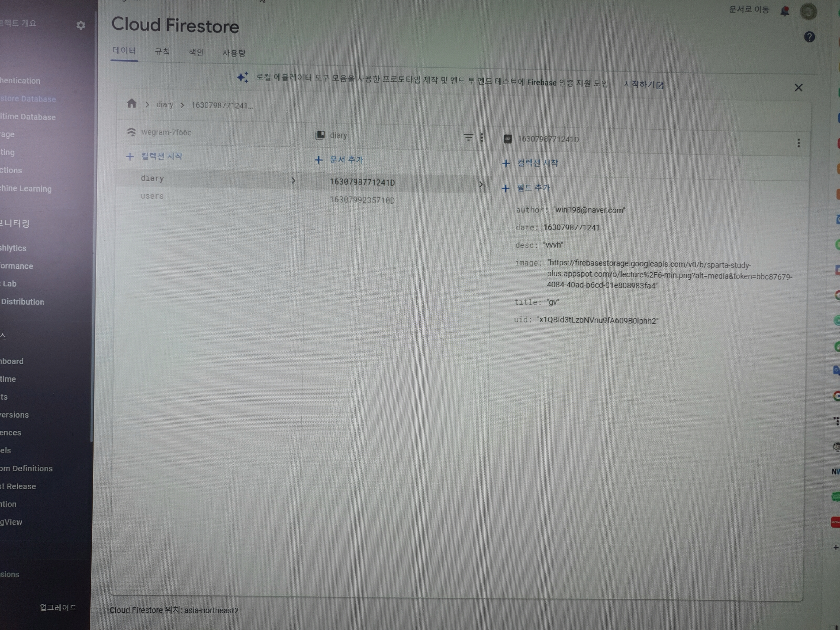The height and width of the screenshot is (630, 840).
Task: Click 필드 추가 button
Action: [526, 188]
